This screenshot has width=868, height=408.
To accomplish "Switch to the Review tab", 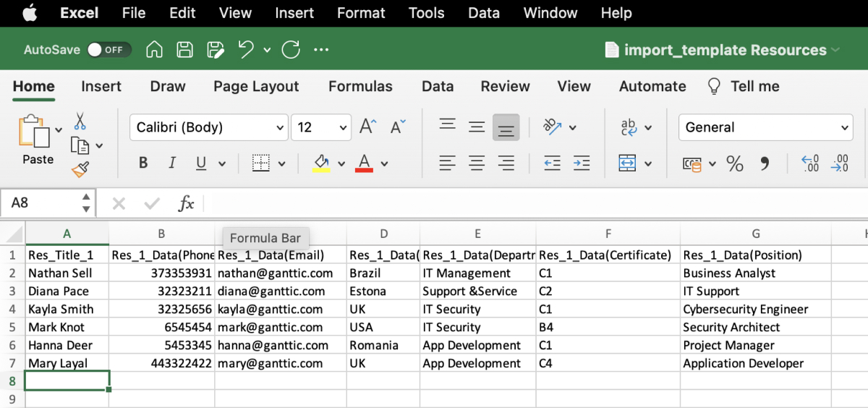I will (506, 86).
